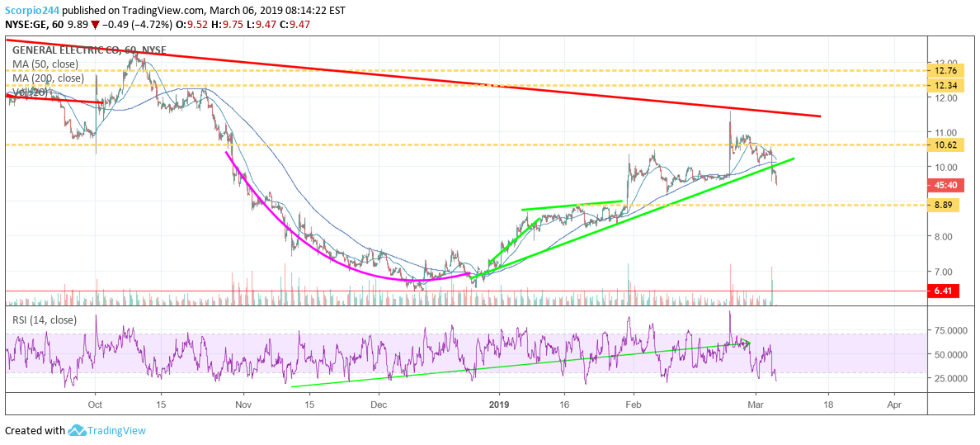Select the MA (50, close) indicator label
Screen dimensions: 980x445
(x=45, y=64)
